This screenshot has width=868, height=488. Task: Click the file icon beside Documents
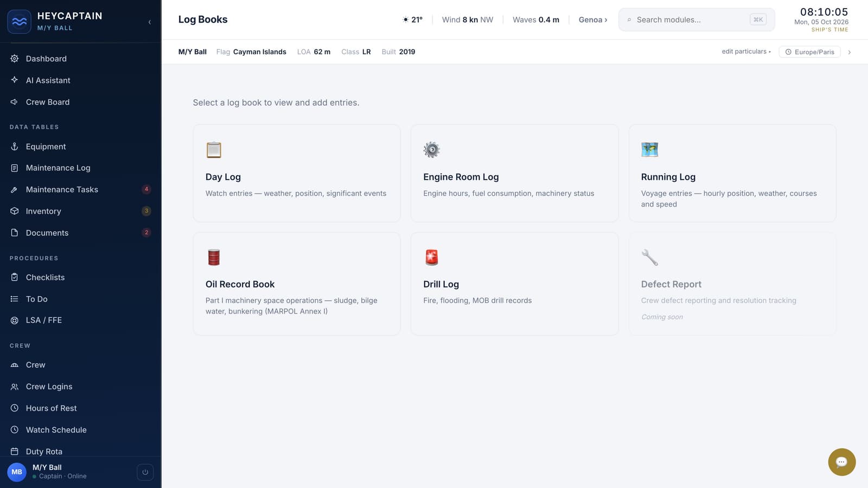[x=15, y=233]
